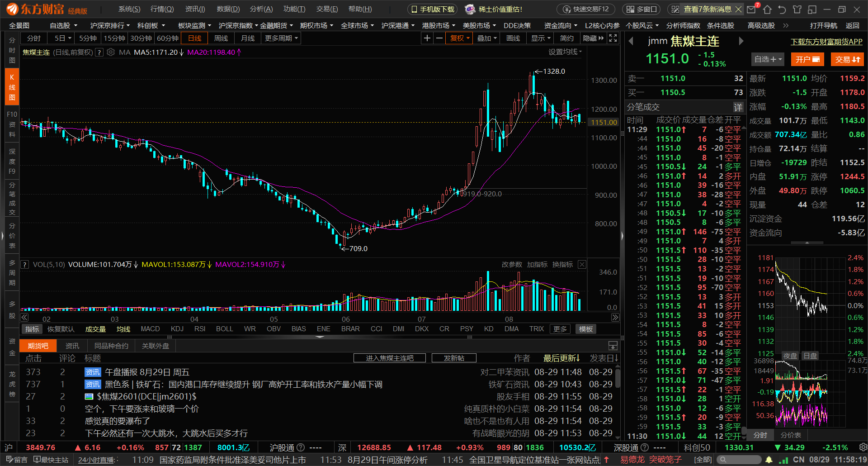This screenshot has width=868, height=466.
Task: Switch to 日盘 day session toggle
Action: tap(810, 356)
